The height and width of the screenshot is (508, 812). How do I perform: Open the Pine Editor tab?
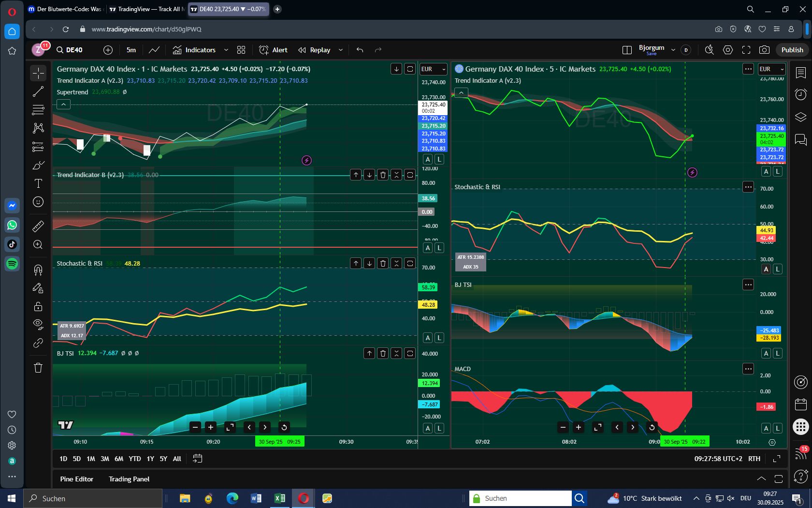[x=76, y=479]
